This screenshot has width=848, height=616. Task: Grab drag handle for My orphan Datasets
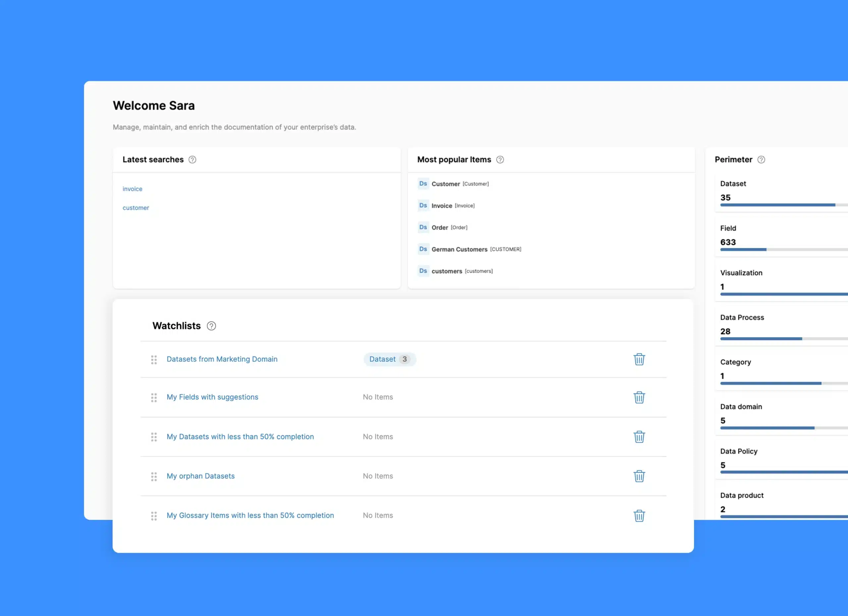tap(154, 476)
